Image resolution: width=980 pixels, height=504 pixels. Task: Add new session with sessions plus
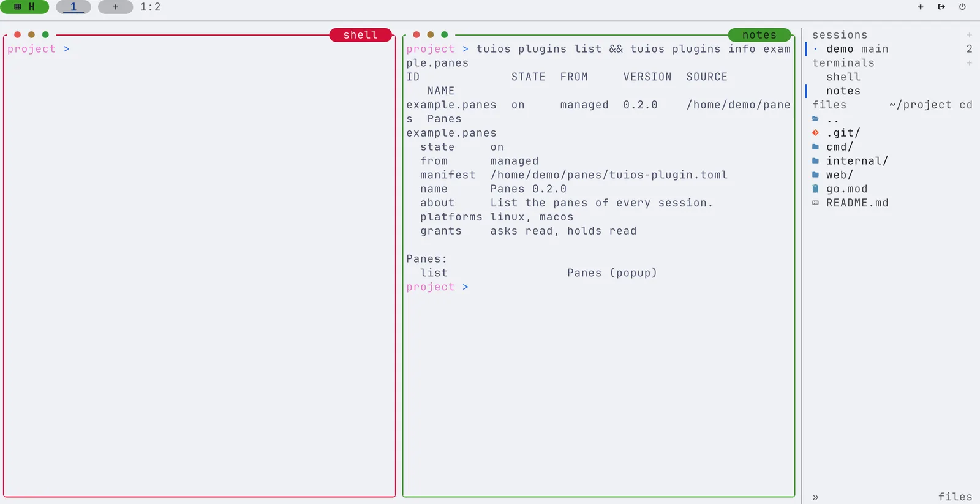(x=969, y=35)
